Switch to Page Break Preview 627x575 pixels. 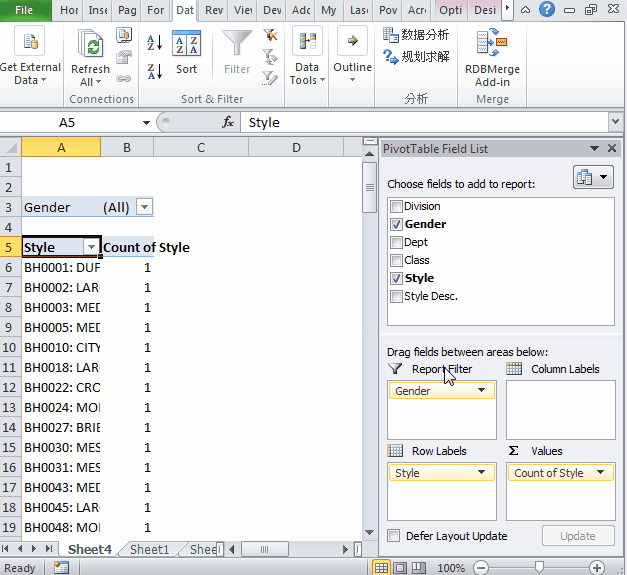click(x=419, y=568)
